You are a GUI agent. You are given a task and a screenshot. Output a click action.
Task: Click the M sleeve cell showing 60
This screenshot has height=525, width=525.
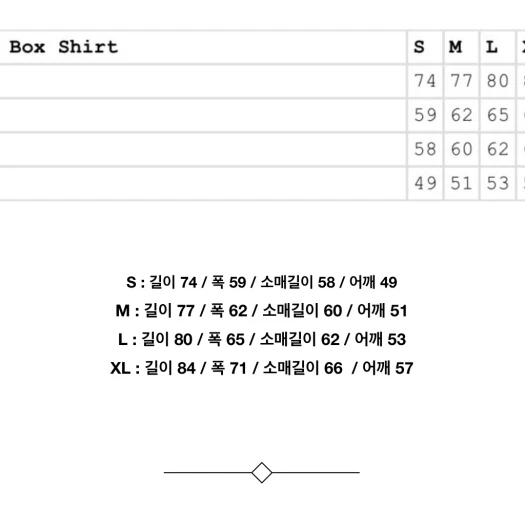click(x=461, y=149)
